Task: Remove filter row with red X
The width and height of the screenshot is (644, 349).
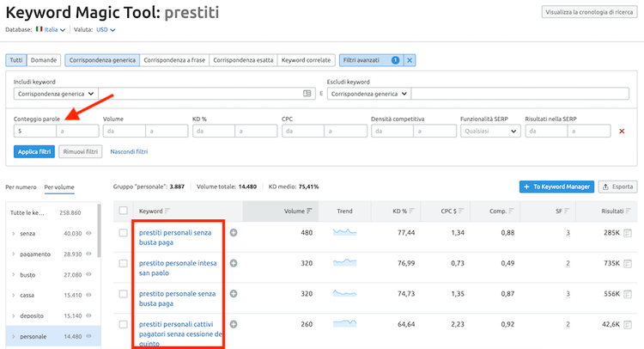Action: (622, 132)
